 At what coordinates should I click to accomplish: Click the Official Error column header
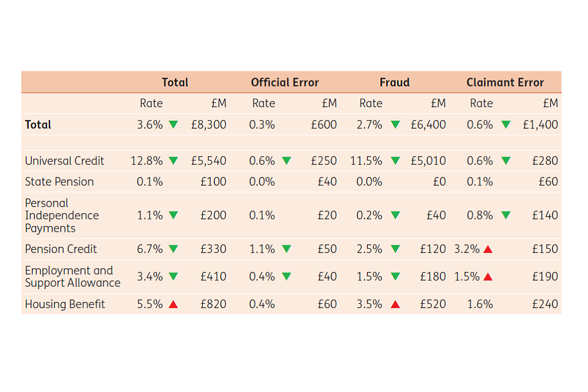(285, 82)
